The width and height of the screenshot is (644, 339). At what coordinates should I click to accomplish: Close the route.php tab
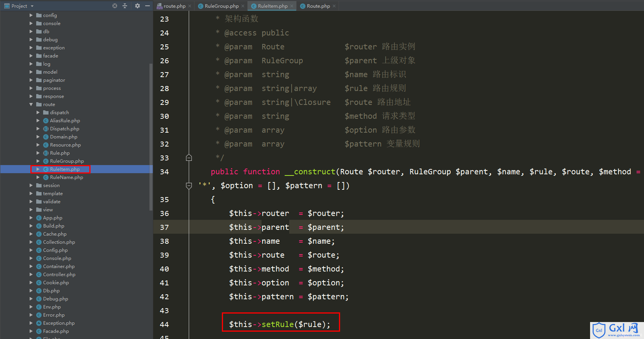[190, 6]
